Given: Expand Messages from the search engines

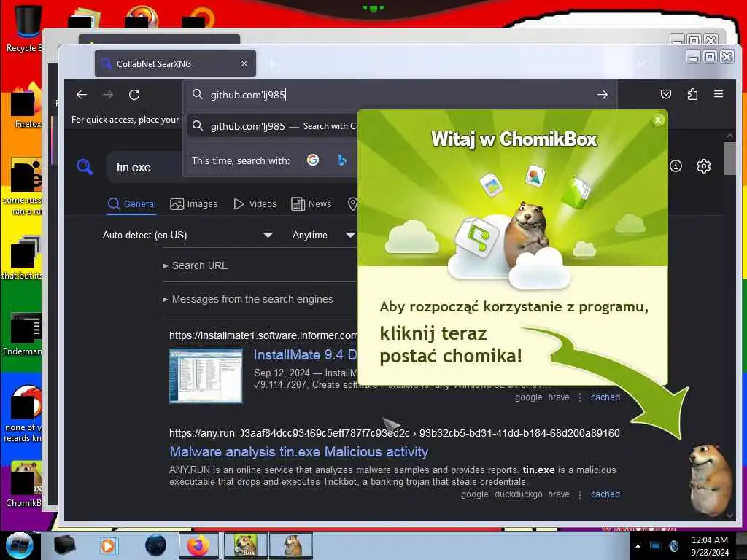Looking at the screenshot, I should coord(248,299).
